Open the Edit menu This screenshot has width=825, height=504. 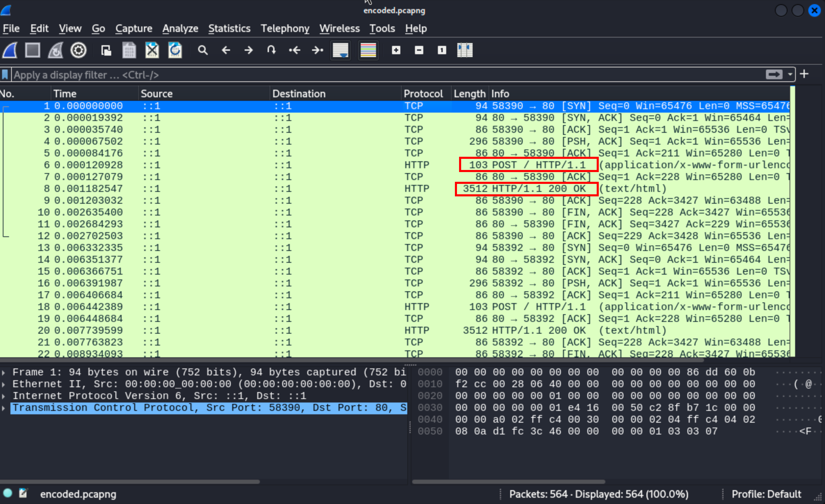coord(39,29)
